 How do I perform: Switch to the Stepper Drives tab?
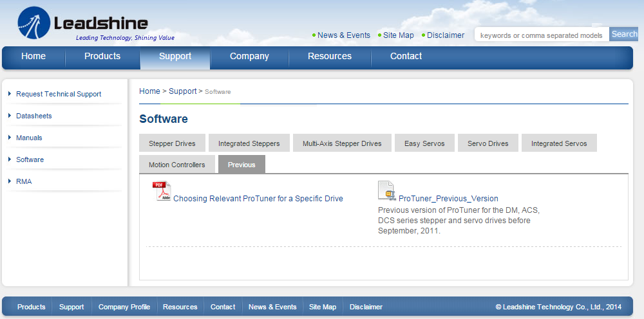(172, 143)
